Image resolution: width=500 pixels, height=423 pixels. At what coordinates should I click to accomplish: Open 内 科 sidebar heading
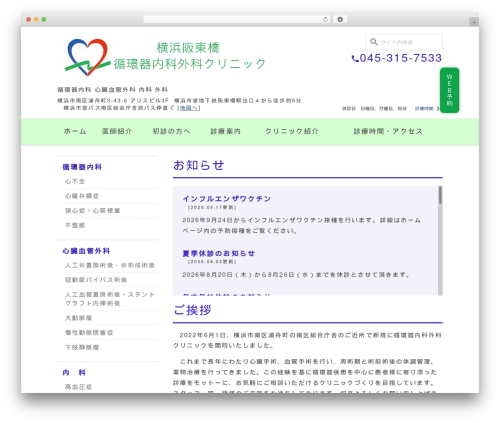pyautogui.click(x=74, y=373)
